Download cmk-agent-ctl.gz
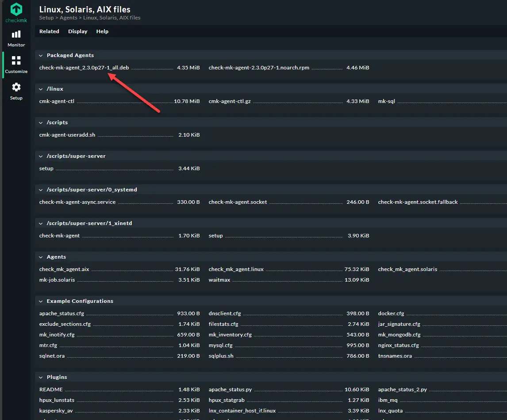Image resolution: width=507 pixels, height=420 pixels. (230, 101)
